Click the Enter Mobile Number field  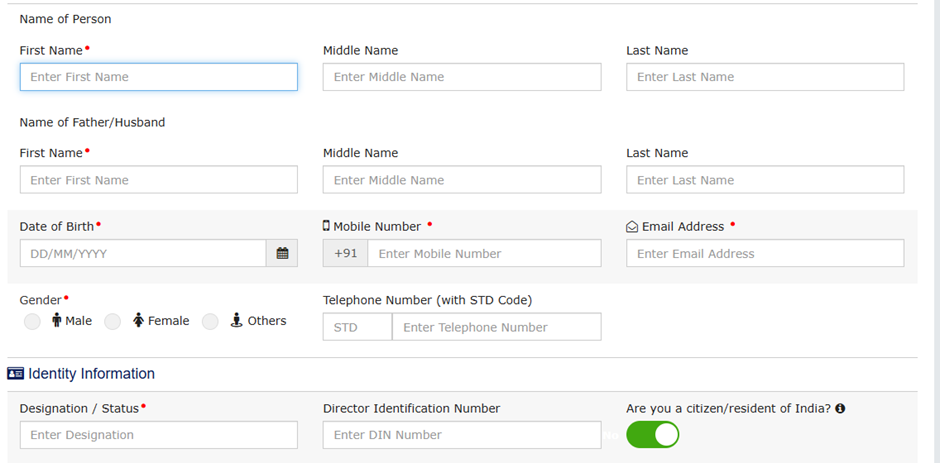point(483,254)
